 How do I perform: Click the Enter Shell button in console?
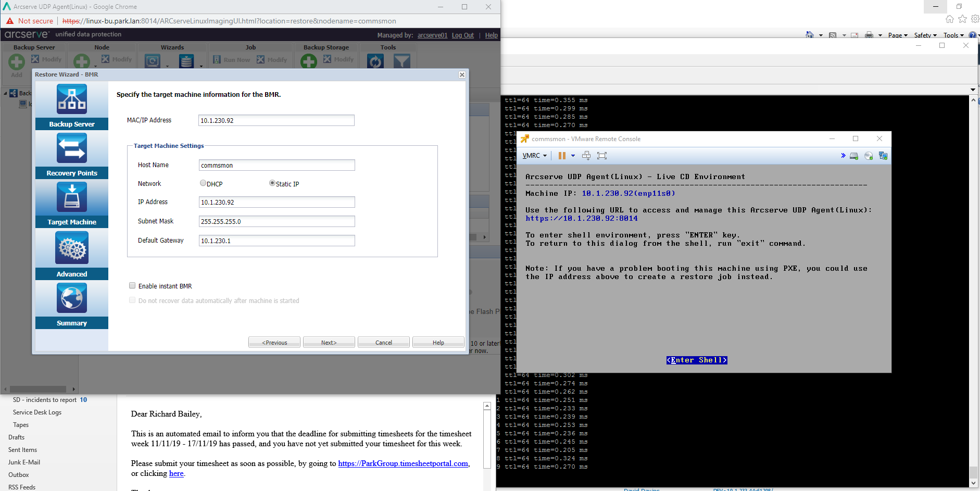point(697,360)
